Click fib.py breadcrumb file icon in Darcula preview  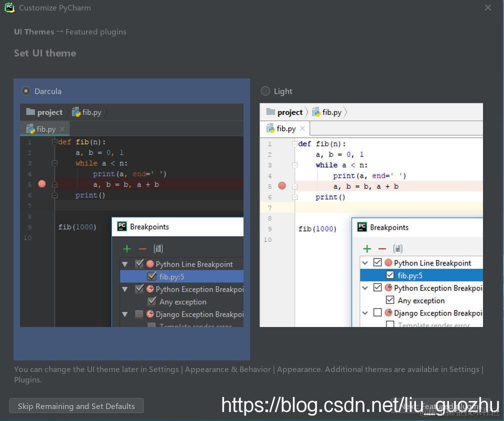coord(76,112)
